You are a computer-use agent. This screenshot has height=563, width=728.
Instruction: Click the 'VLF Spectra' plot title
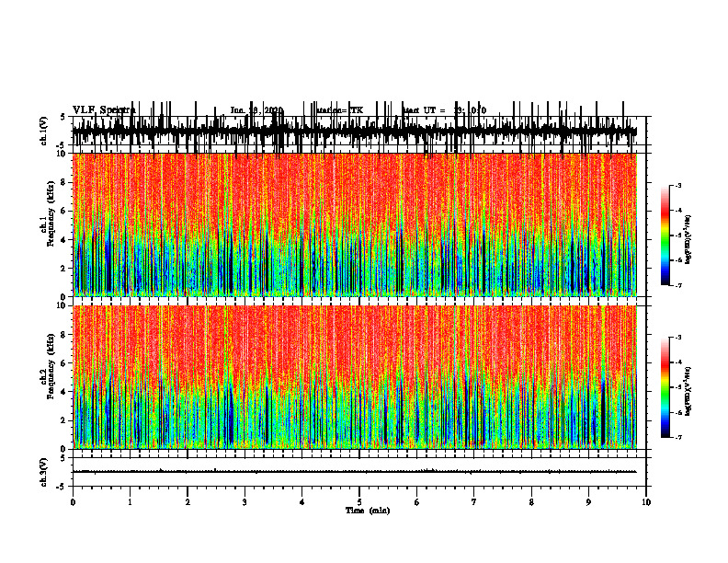click(104, 110)
